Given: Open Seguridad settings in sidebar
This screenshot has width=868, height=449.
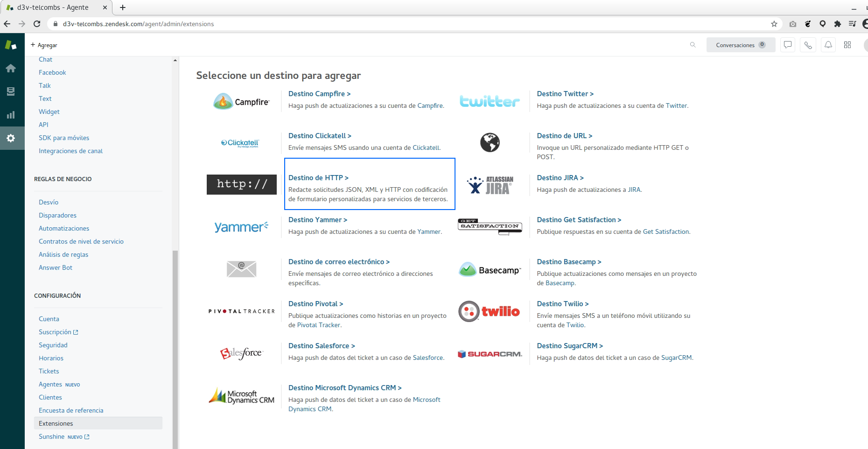Looking at the screenshot, I should tap(53, 345).
